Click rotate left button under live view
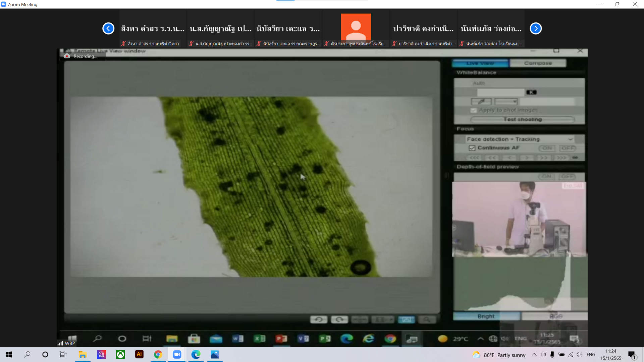644x362 pixels. pyautogui.click(x=319, y=319)
